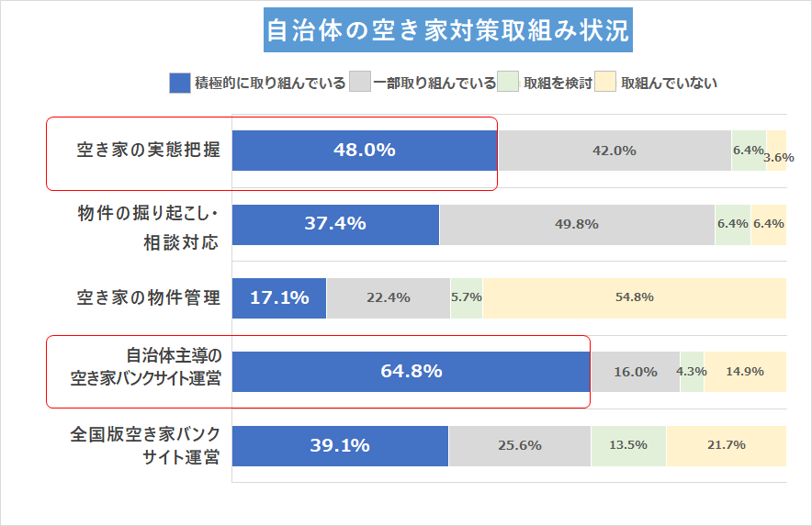Screen dimensions: 812x526
Task: Select the 42.0% gray bar segment
Action: point(615,151)
